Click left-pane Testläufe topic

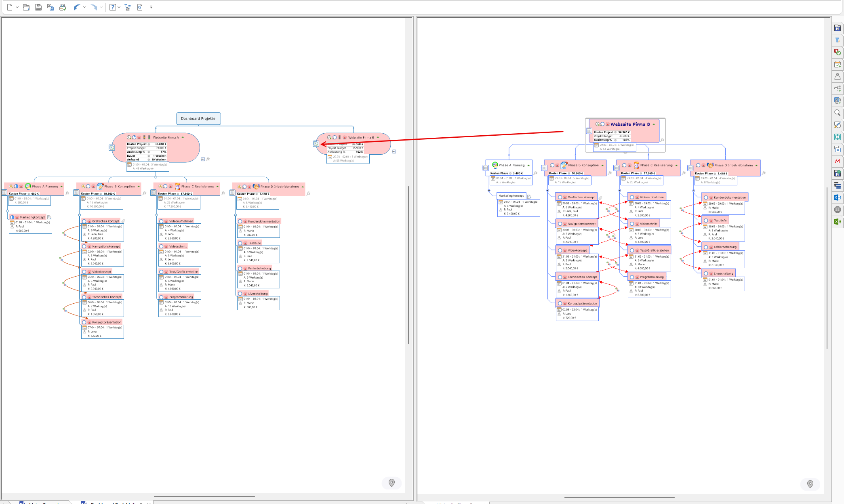[250, 243]
